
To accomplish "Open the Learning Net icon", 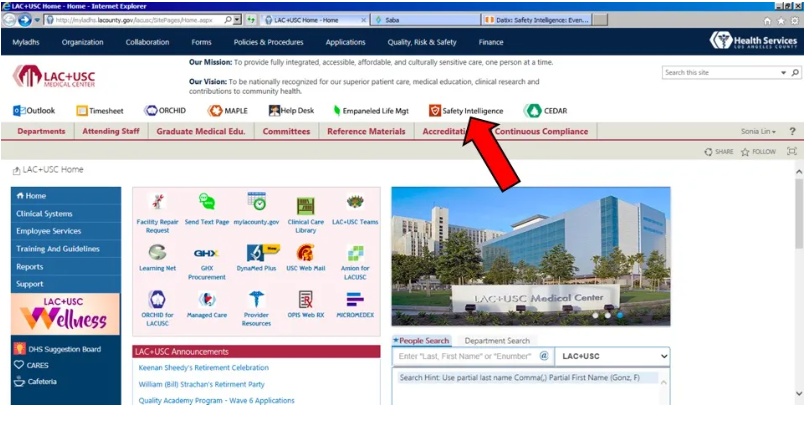I will [157, 252].
